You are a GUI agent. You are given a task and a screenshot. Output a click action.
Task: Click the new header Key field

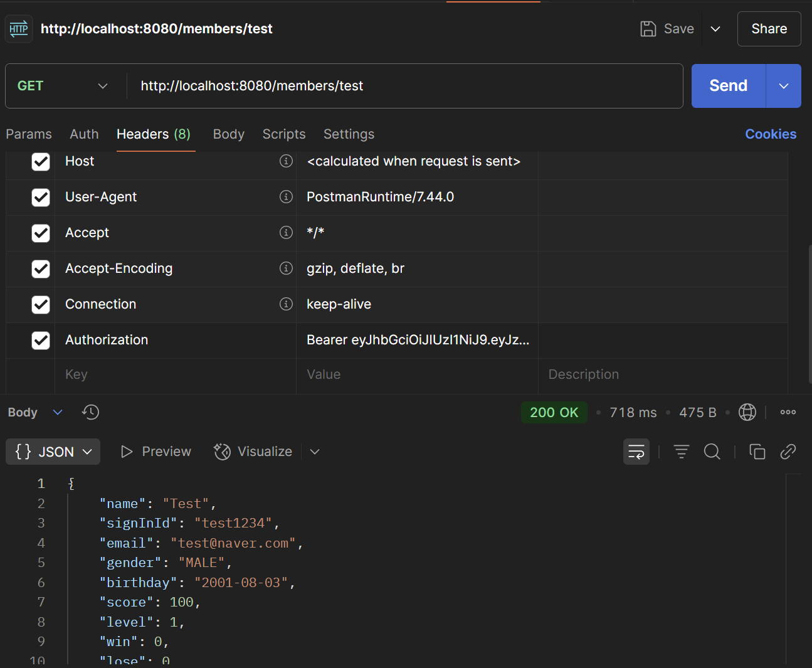(x=176, y=374)
